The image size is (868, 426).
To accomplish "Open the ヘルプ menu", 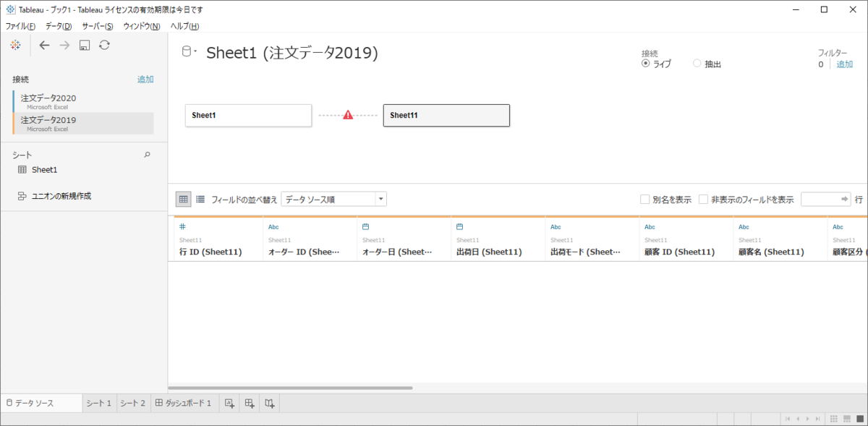I will pyautogui.click(x=184, y=26).
